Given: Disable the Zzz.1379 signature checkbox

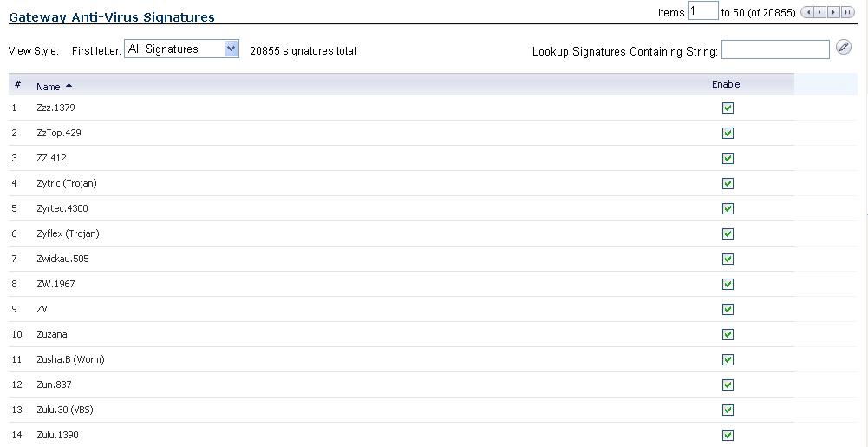Looking at the screenshot, I should click(728, 108).
